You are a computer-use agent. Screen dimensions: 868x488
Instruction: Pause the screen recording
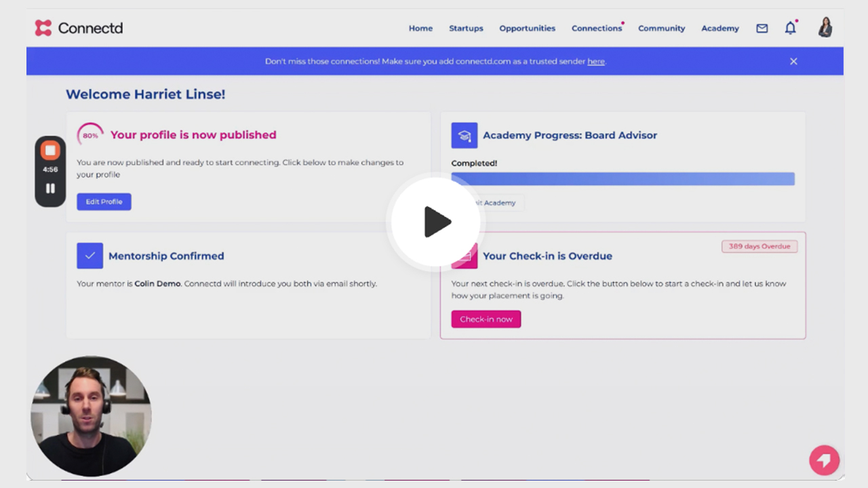coord(50,188)
